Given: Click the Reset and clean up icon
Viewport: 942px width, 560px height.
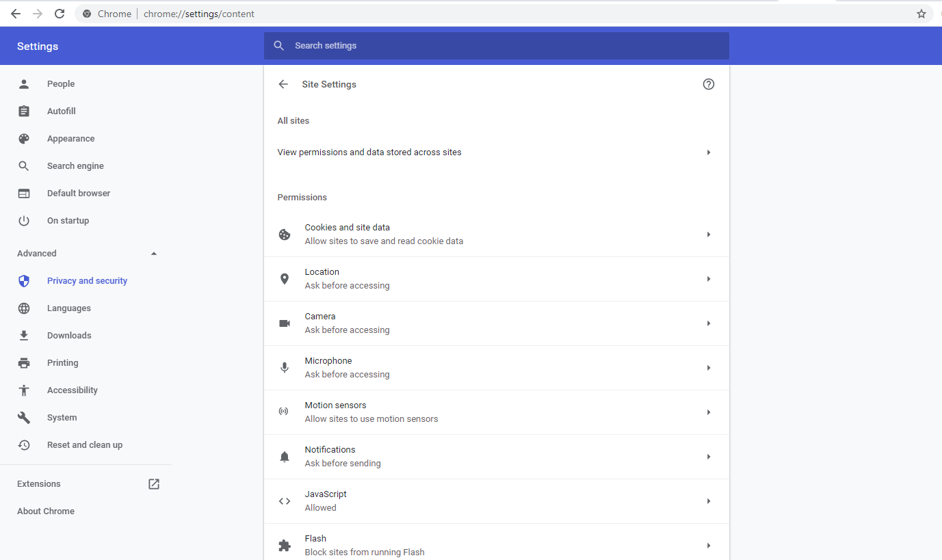Looking at the screenshot, I should (x=24, y=445).
